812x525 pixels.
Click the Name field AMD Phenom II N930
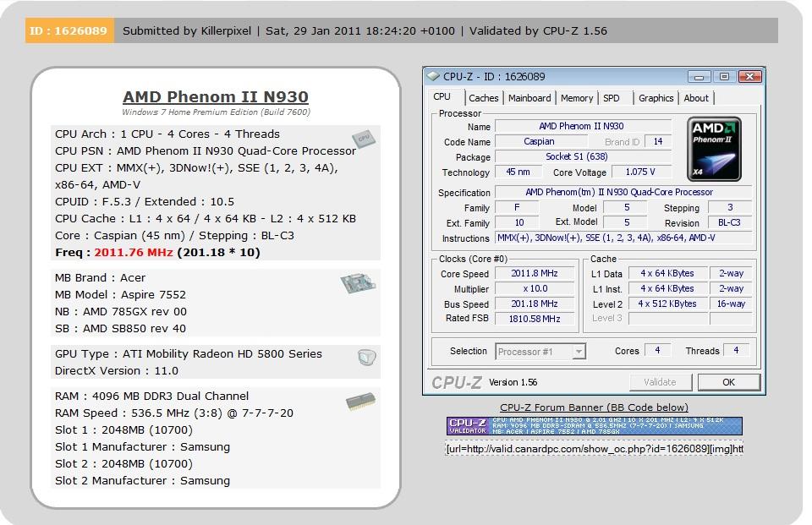coord(583,126)
